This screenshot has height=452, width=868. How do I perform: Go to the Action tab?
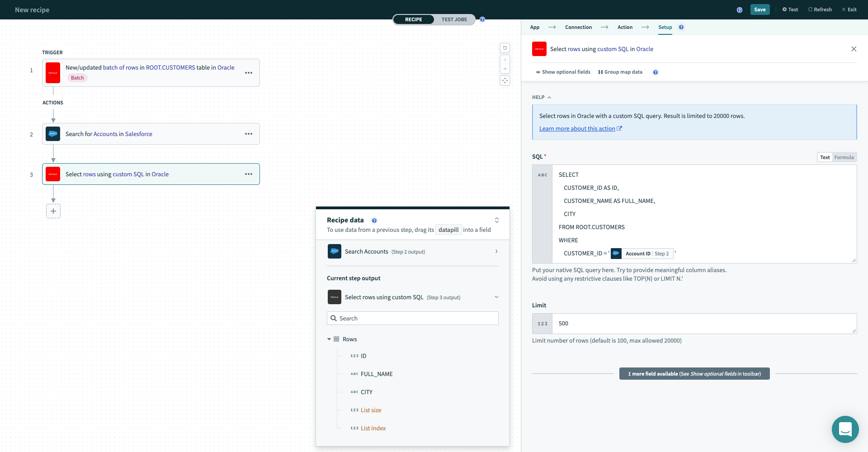click(625, 27)
